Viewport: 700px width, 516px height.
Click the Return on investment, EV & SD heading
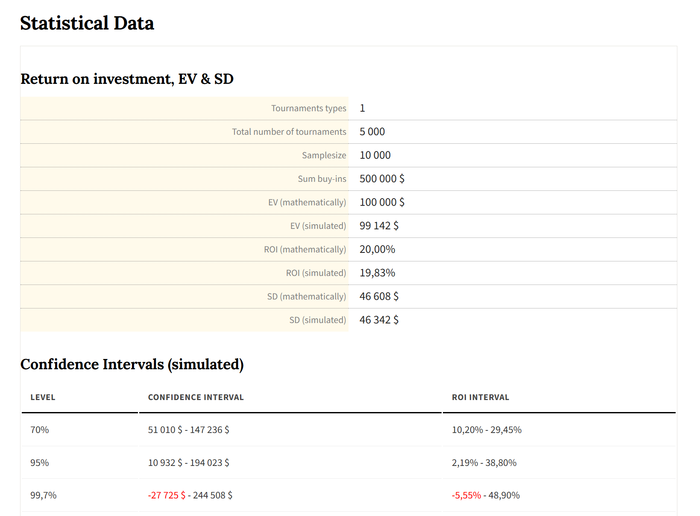pos(127,78)
